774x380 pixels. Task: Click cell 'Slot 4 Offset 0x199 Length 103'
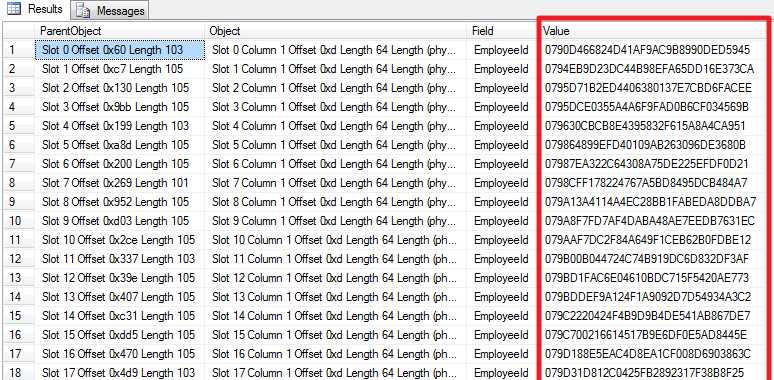coord(119,126)
